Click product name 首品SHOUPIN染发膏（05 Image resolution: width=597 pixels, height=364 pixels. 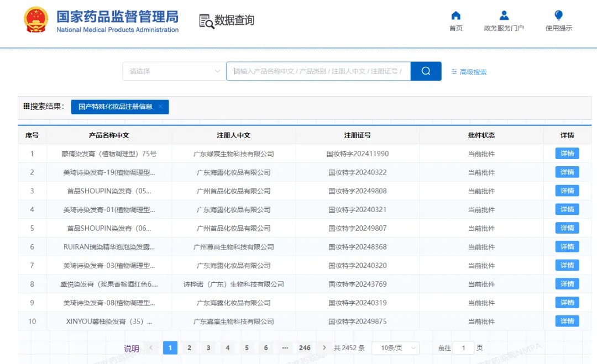pos(109,191)
